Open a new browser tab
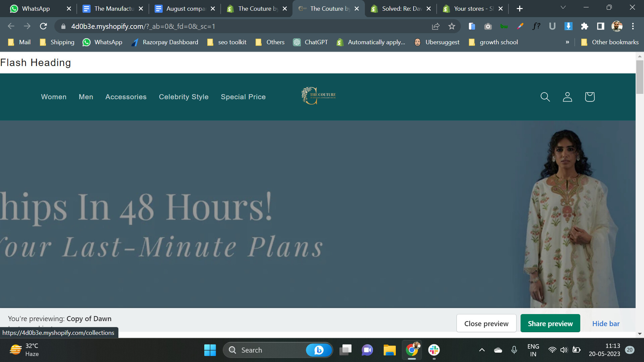 click(x=520, y=9)
